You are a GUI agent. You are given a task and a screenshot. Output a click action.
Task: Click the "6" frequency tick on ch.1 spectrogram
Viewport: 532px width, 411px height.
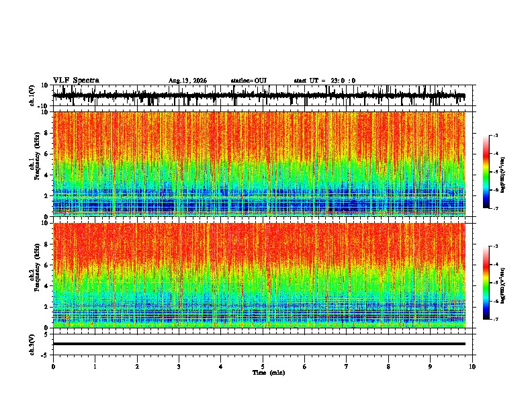point(46,154)
